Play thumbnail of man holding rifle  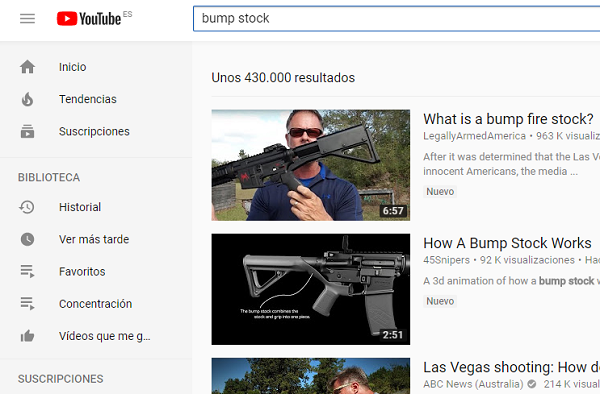(x=310, y=165)
